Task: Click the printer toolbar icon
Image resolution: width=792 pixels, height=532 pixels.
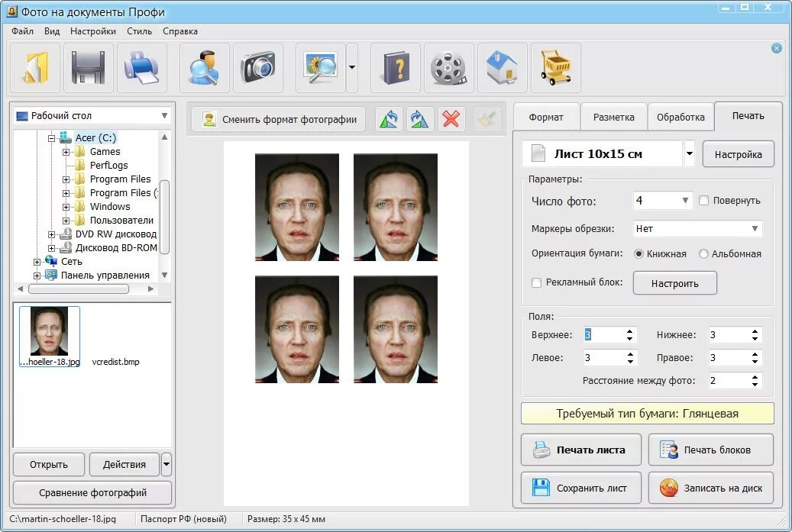Action: (x=142, y=68)
